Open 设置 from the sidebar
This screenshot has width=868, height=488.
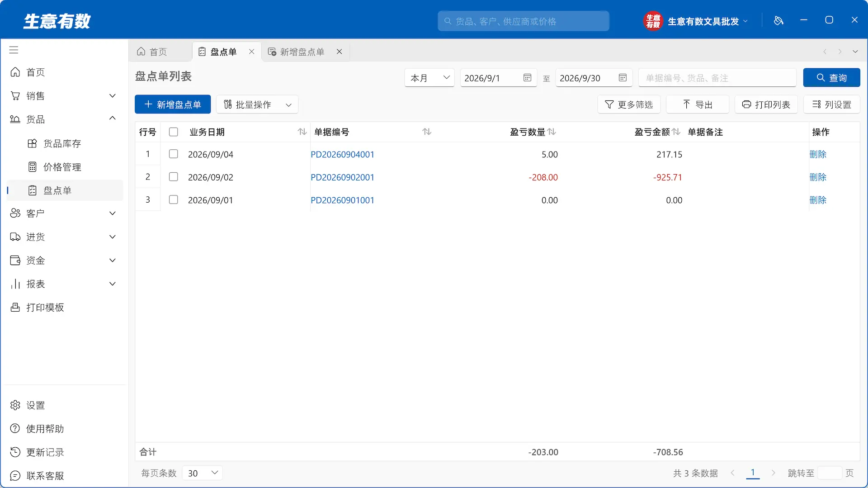pyautogui.click(x=63, y=405)
